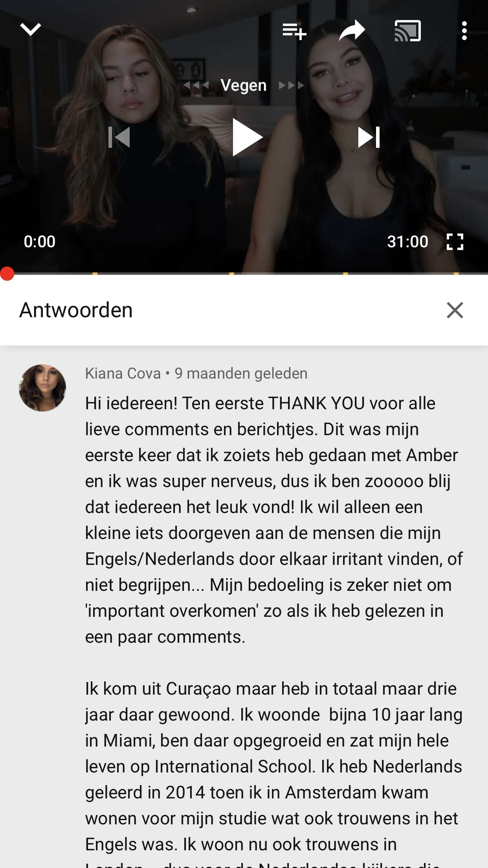Skip to the previous video

click(119, 137)
